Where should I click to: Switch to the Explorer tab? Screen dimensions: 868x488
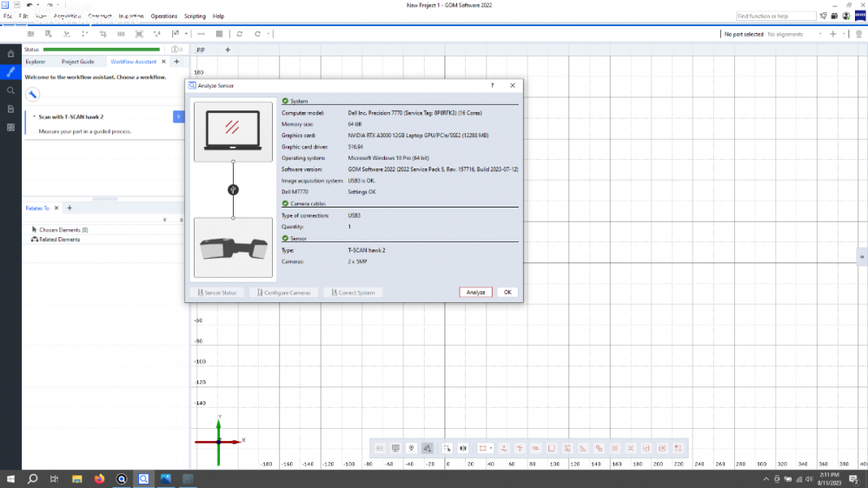coord(36,62)
